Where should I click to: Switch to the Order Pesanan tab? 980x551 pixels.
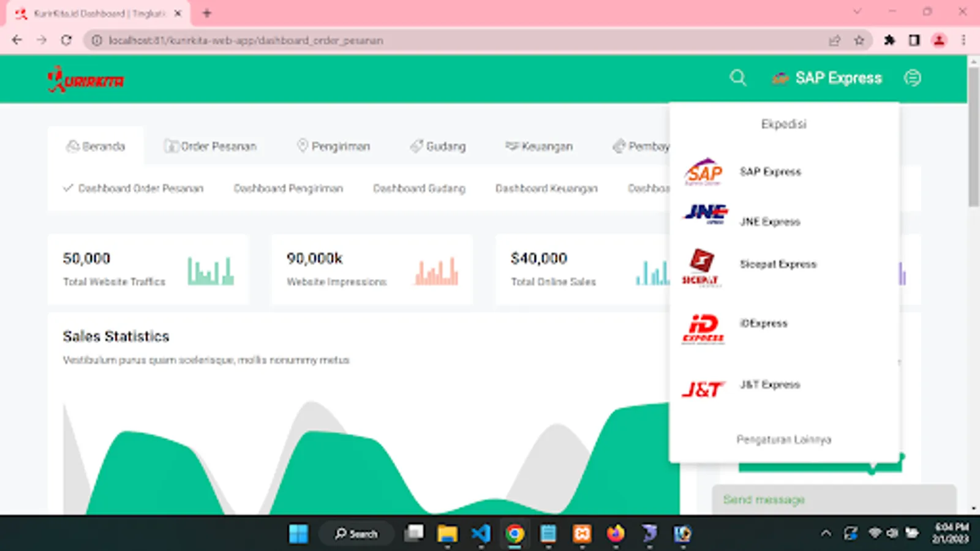pyautogui.click(x=210, y=146)
